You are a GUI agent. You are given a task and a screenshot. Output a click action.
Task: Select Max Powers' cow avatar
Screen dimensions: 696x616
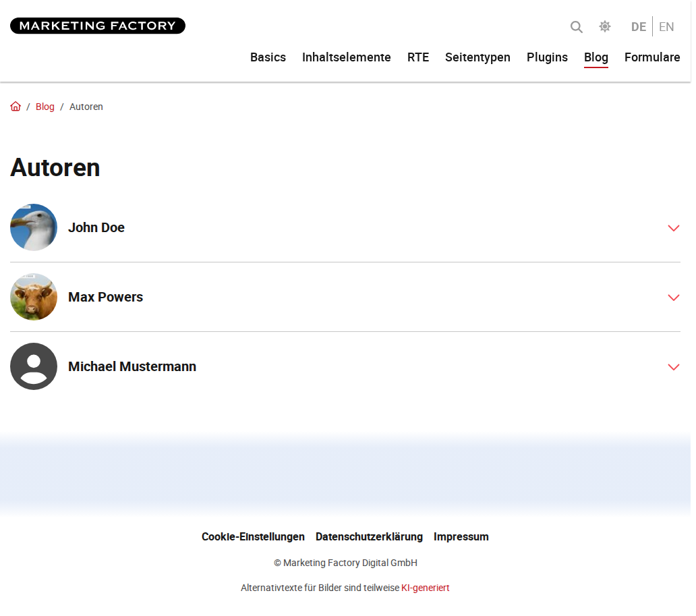click(34, 297)
